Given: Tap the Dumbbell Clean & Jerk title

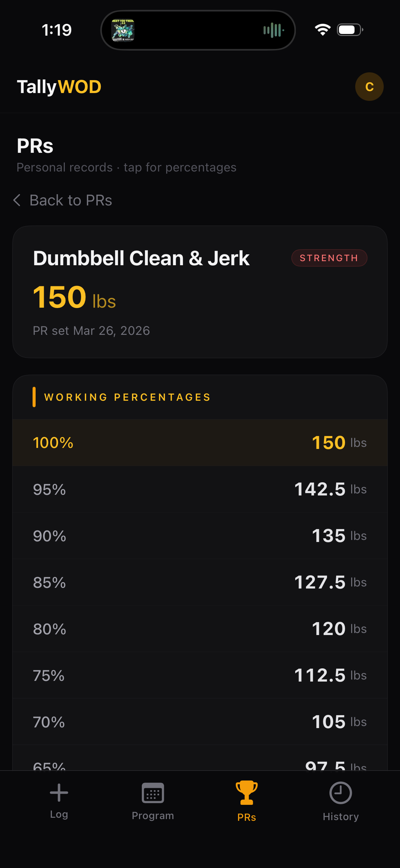Looking at the screenshot, I should coord(141,258).
